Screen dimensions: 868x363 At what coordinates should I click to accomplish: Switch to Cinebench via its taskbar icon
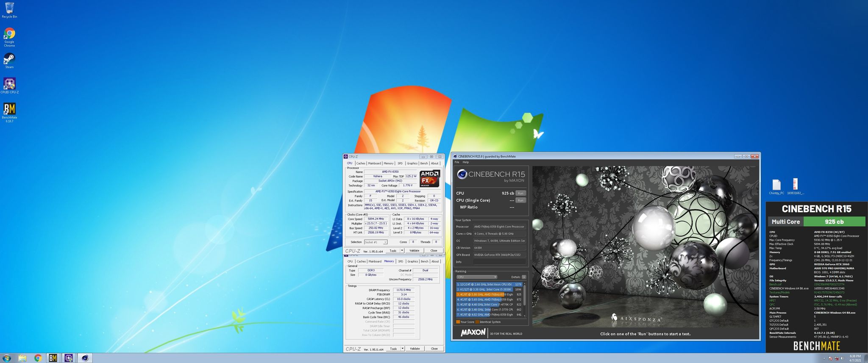(85, 358)
